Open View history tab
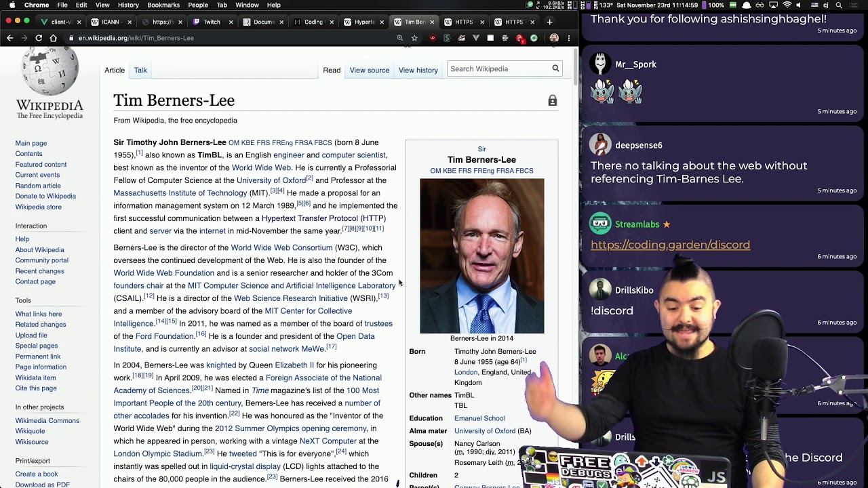 coord(418,70)
